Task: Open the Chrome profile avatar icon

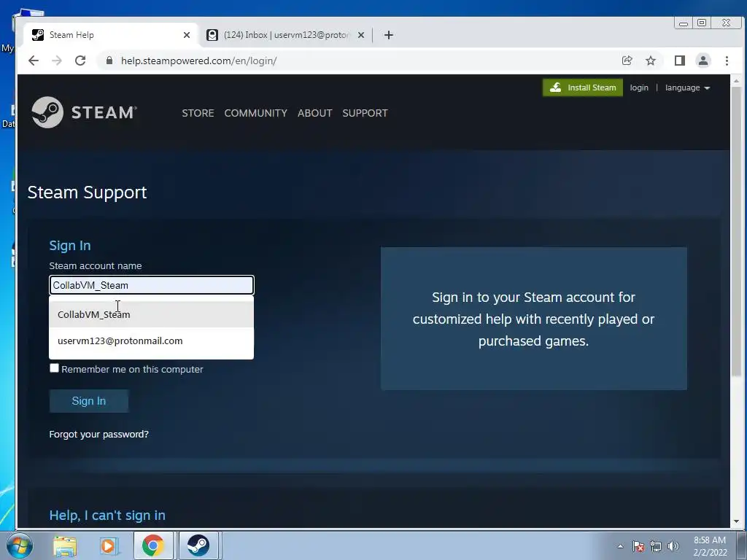Action: pyautogui.click(x=703, y=61)
